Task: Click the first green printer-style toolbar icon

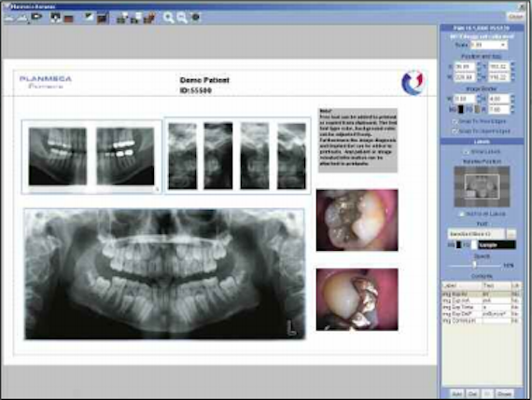Action: tap(122, 18)
